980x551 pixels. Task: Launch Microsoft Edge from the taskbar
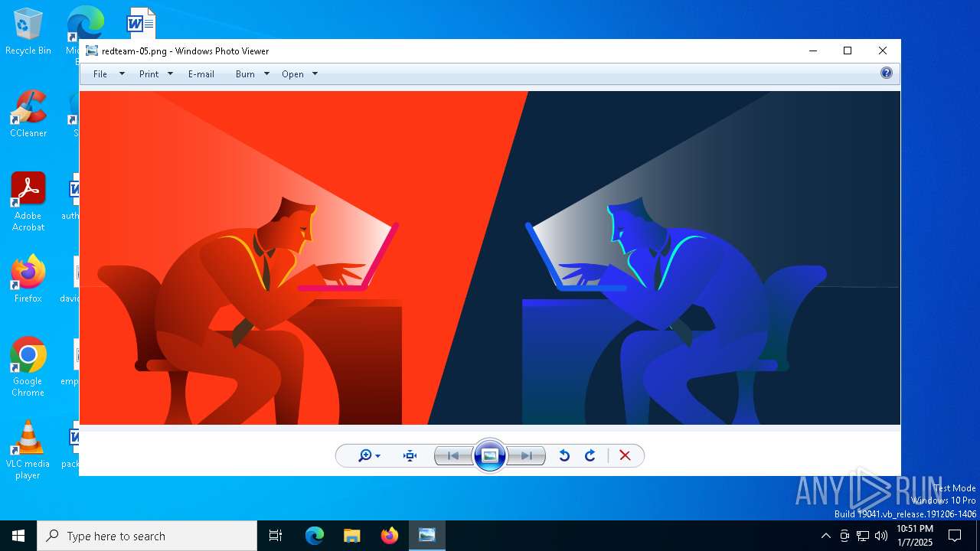315,536
